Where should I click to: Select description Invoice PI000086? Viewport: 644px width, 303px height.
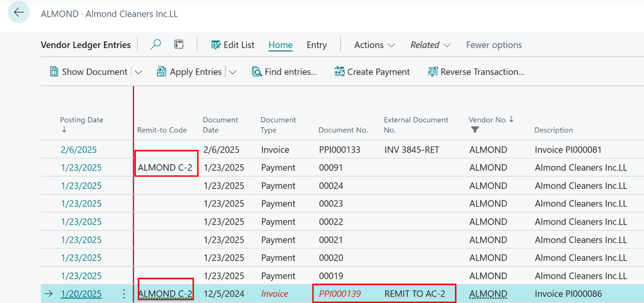(568, 294)
